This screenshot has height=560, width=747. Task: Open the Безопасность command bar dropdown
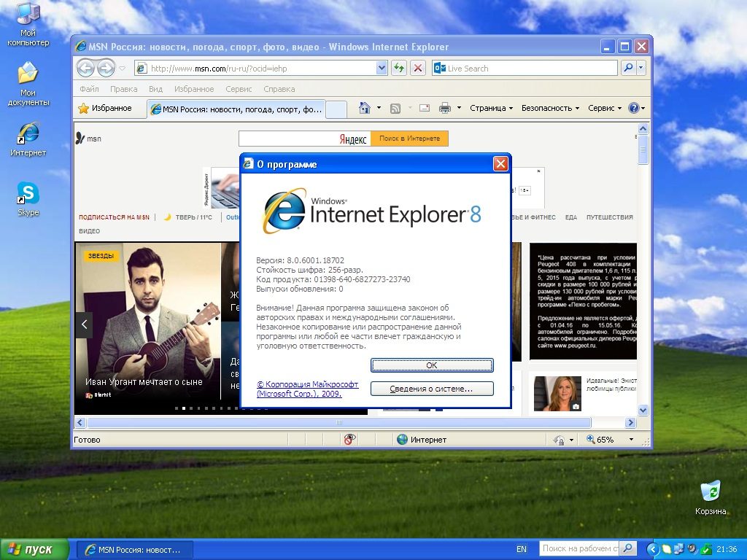click(x=550, y=108)
